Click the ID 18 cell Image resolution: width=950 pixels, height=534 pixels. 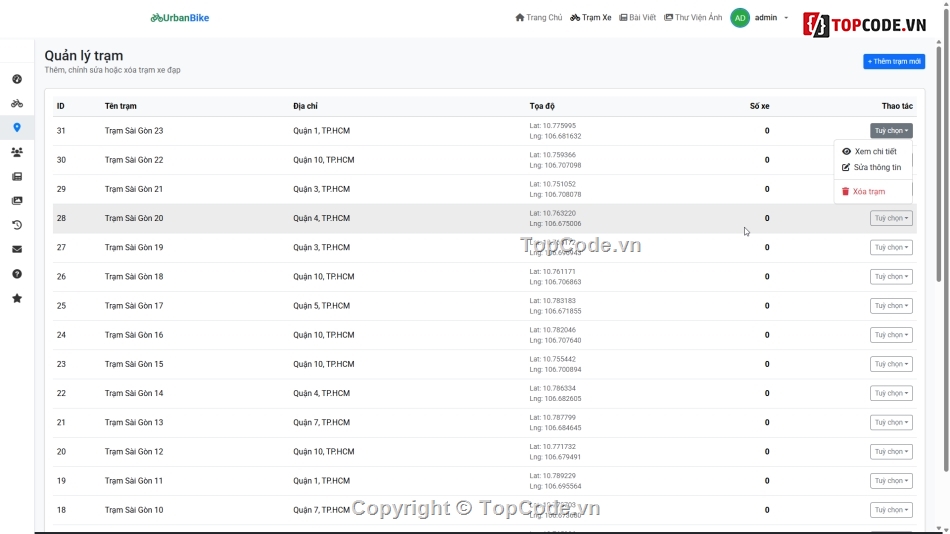pos(61,510)
